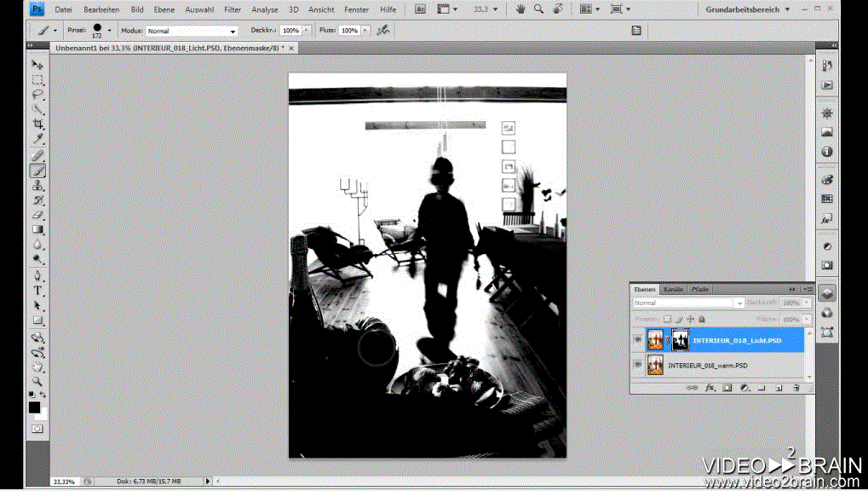Toggle Quick Mask mode

37,429
